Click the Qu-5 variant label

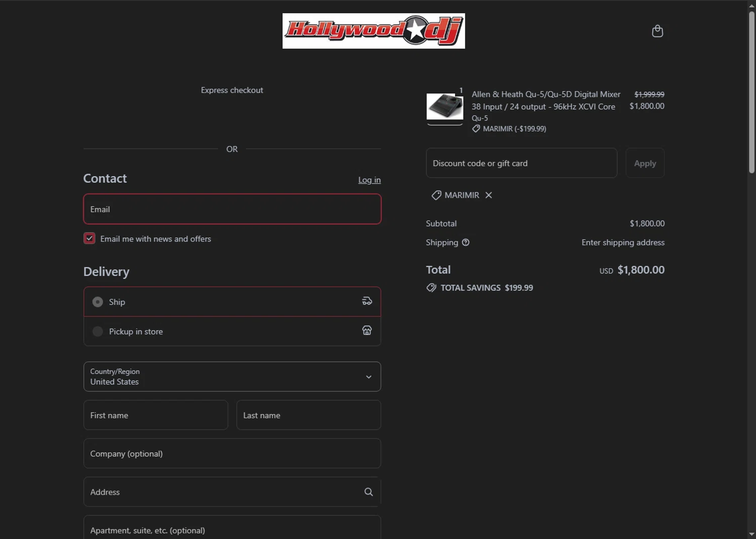coord(480,118)
